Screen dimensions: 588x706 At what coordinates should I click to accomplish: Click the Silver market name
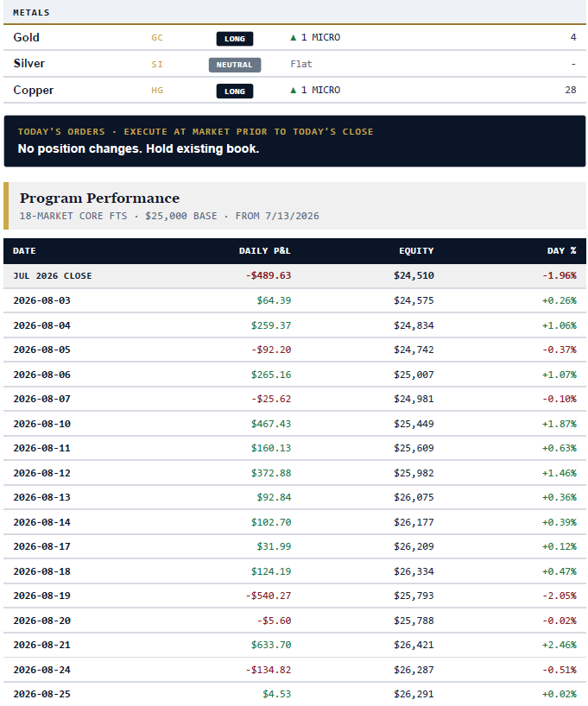click(28, 64)
